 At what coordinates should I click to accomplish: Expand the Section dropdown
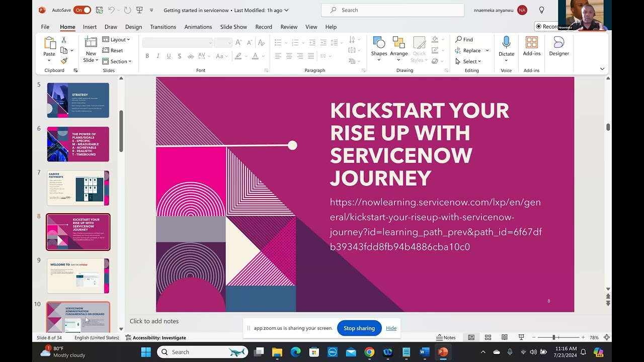click(x=117, y=61)
